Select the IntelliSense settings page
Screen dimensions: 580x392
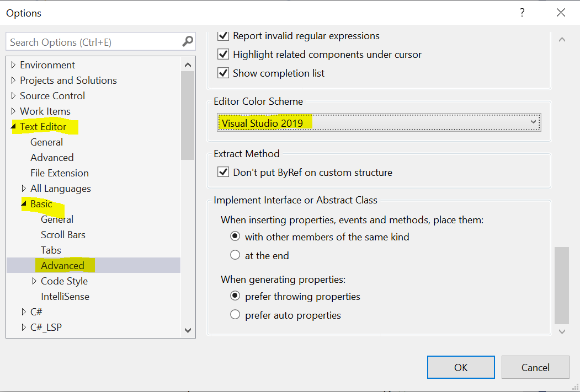pyautogui.click(x=65, y=296)
